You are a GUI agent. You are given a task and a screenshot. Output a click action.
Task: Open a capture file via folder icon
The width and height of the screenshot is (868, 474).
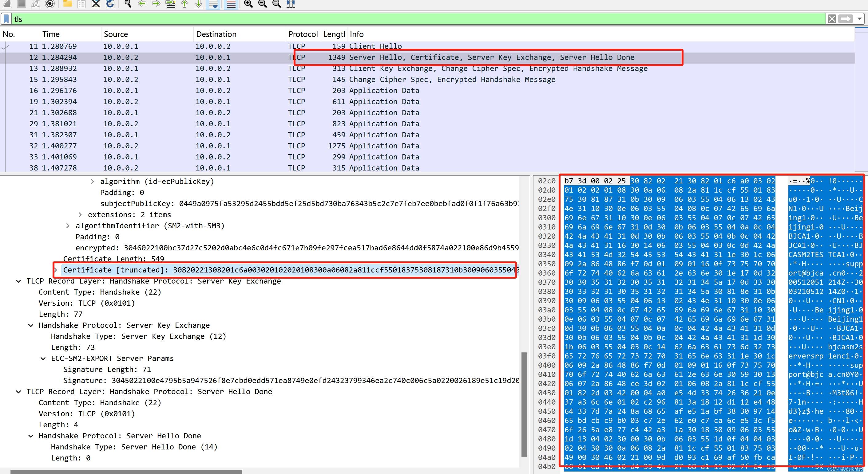pyautogui.click(x=67, y=4)
